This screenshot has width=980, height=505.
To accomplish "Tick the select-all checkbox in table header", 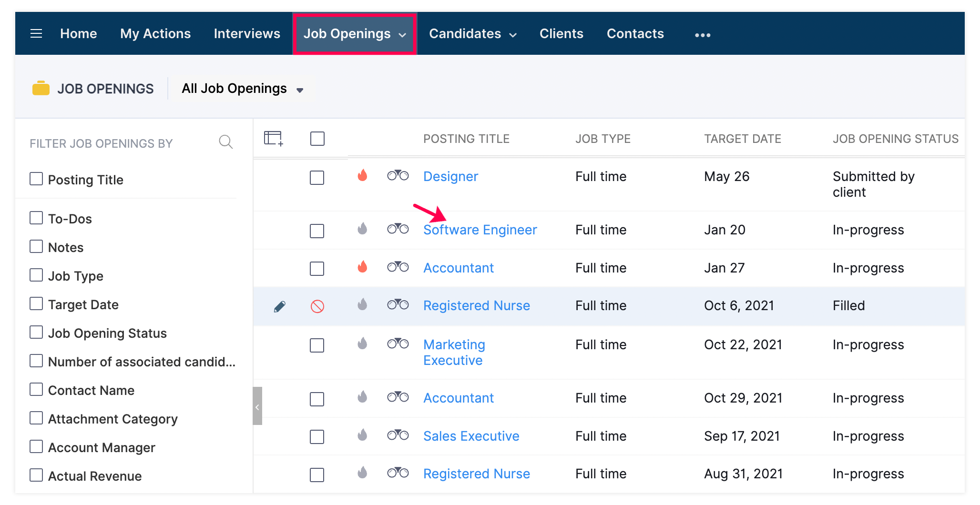I will point(317,139).
